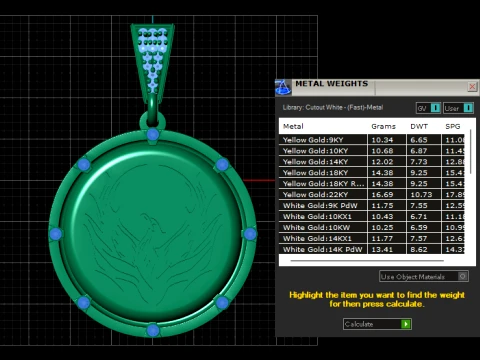Screen dimensions: 480x360
Task: Select the White Gold:10KX1 row
Action: tap(372, 217)
